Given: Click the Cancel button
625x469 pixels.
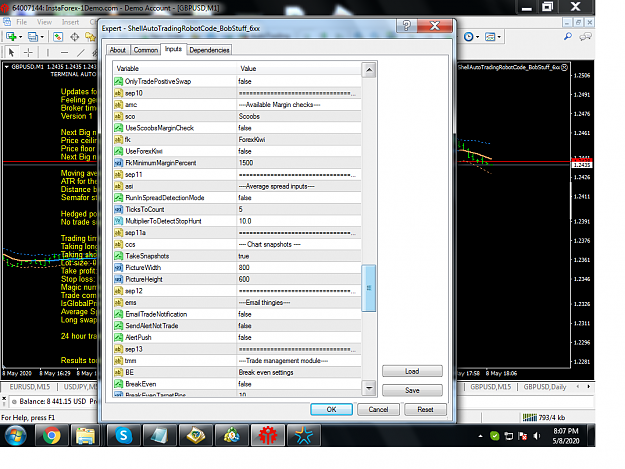Looking at the screenshot, I should 378,409.
